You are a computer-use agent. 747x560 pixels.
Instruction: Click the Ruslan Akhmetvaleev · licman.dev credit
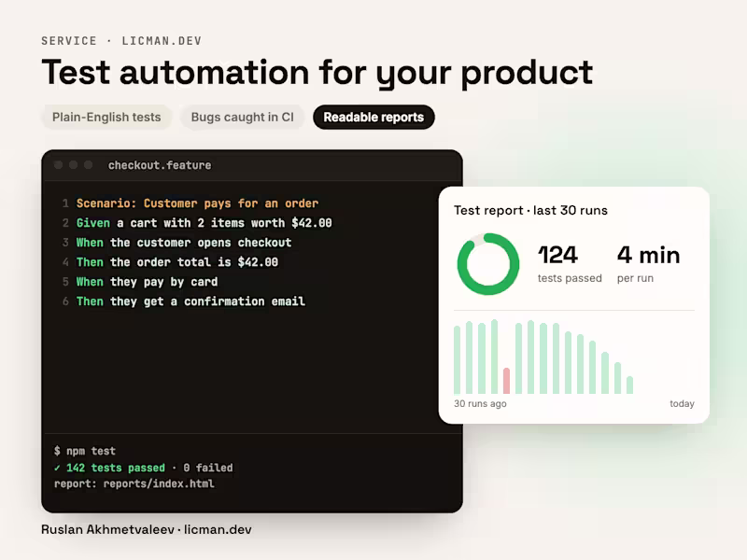point(147,529)
